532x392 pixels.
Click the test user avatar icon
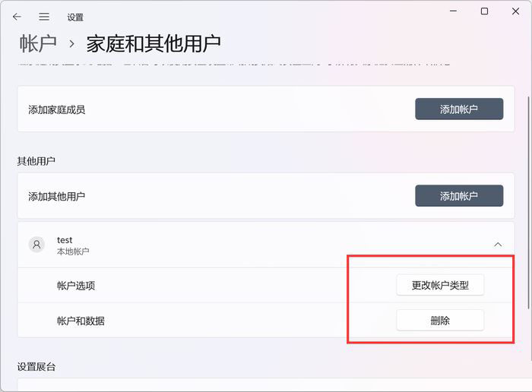coord(36,245)
